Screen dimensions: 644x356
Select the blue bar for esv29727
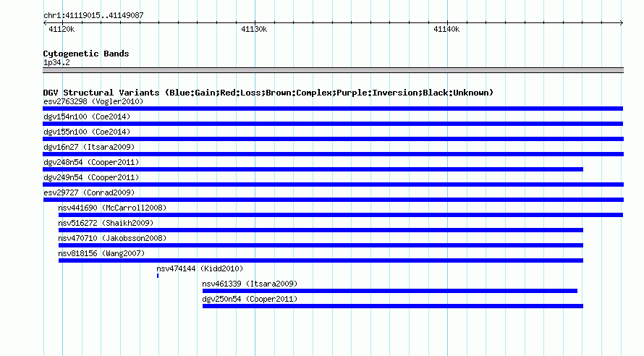[334, 200]
